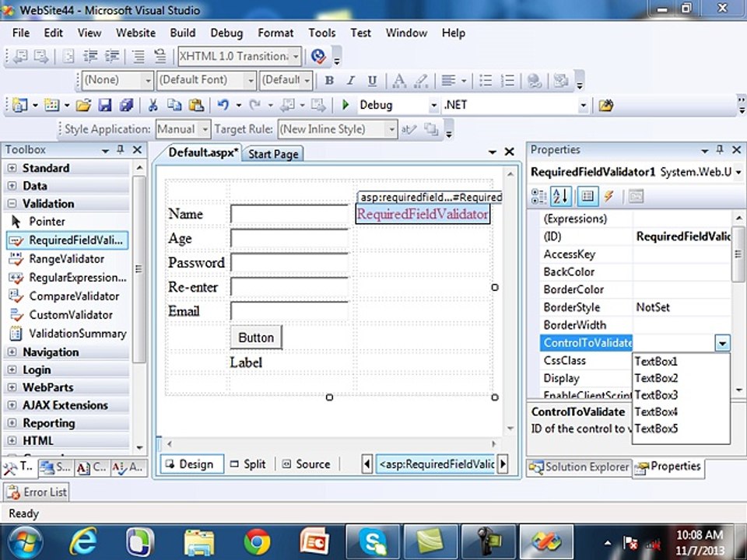747x560 pixels.
Task: Click the Cut scissors icon
Action: tap(153, 105)
